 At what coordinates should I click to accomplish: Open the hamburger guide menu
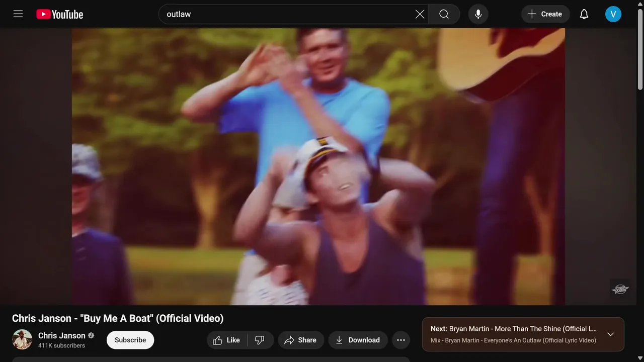(18, 14)
